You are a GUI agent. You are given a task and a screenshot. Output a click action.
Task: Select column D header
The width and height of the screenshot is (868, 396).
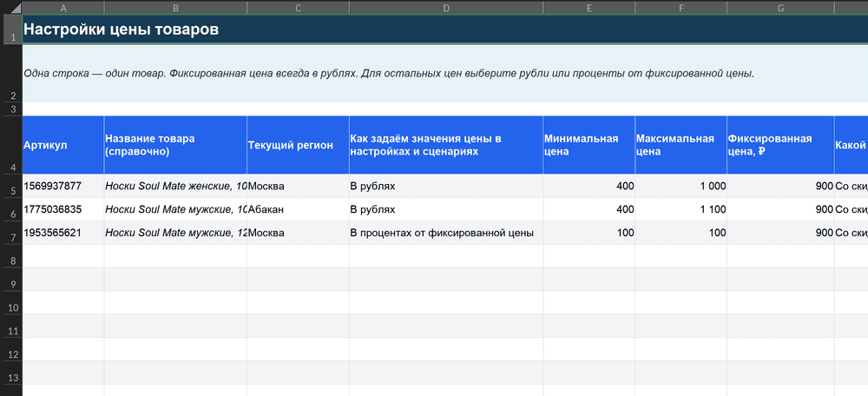446,8
